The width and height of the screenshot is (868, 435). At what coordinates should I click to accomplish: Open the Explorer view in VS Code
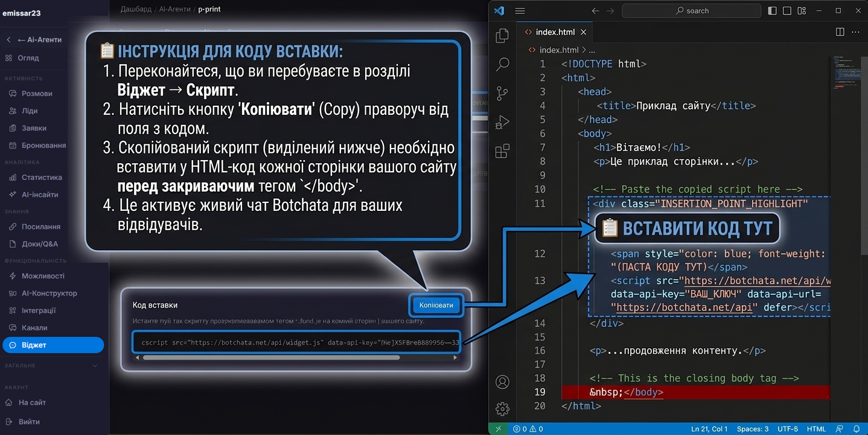pyautogui.click(x=502, y=36)
